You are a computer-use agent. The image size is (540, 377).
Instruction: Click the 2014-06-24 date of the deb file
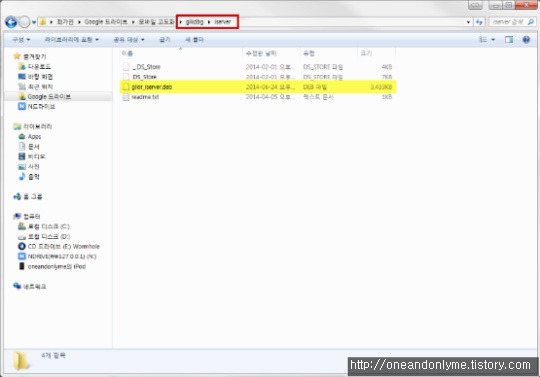[x=270, y=87]
